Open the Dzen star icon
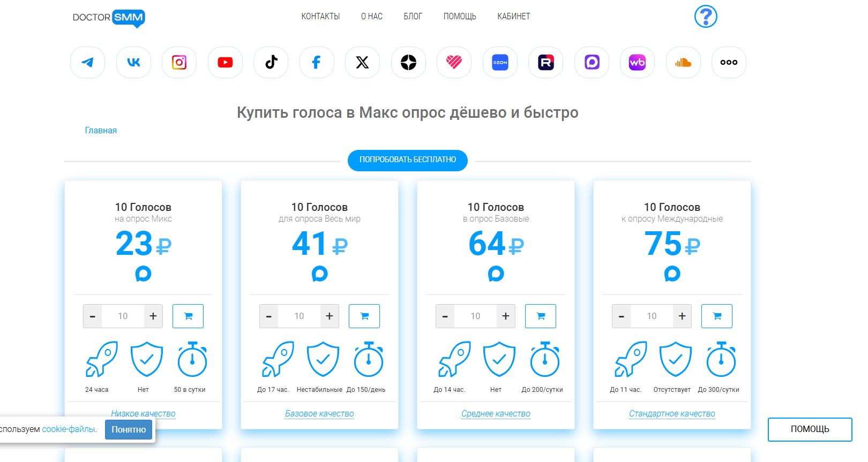 408,63
